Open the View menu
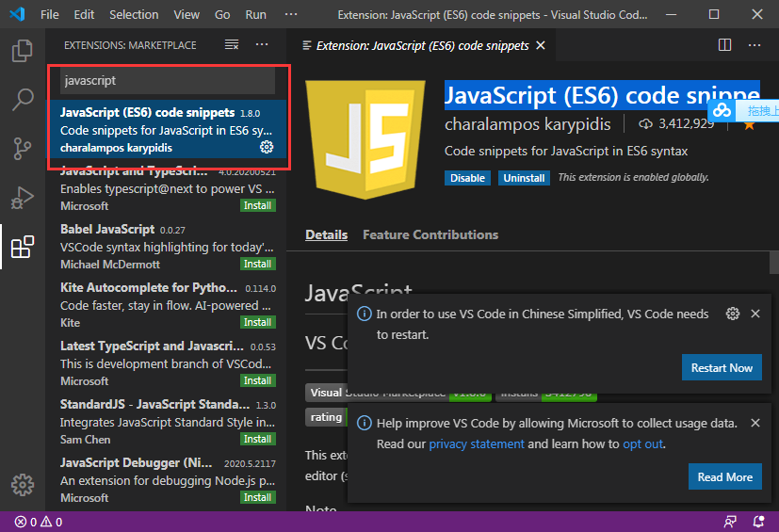The image size is (779, 532). point(187,14)
